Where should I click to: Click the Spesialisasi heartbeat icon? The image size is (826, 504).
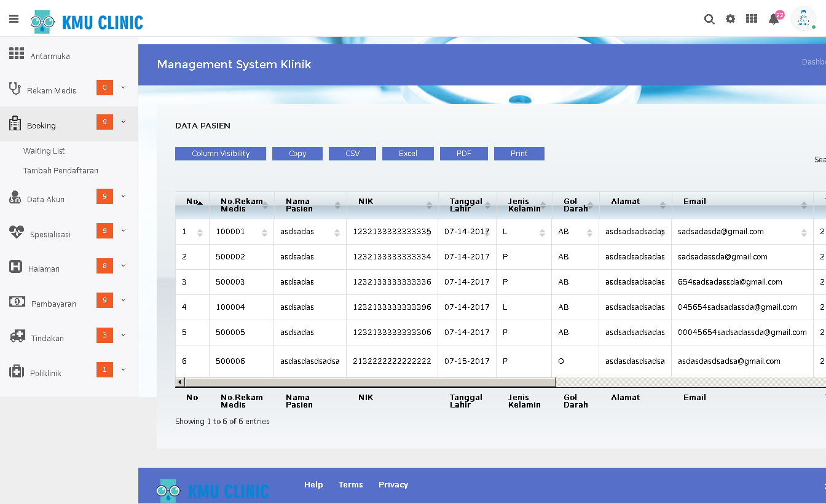point(17,232)
